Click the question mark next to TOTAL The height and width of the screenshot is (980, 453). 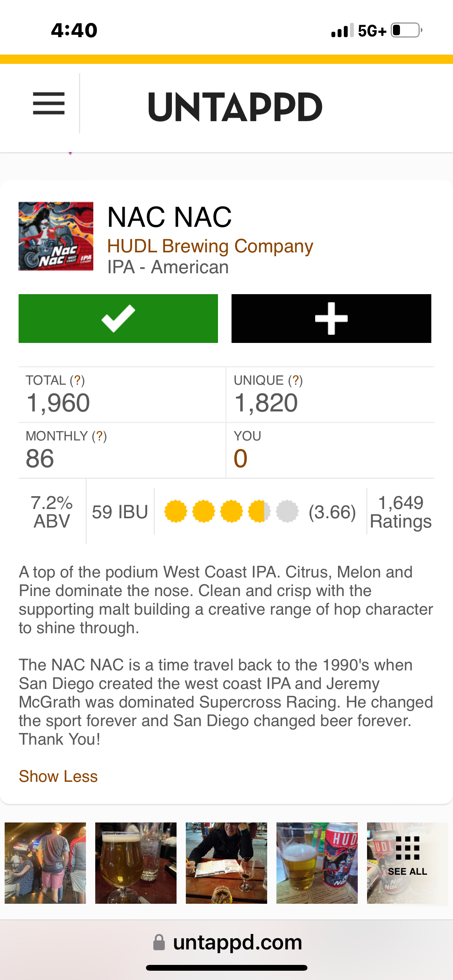pos(77,380)
